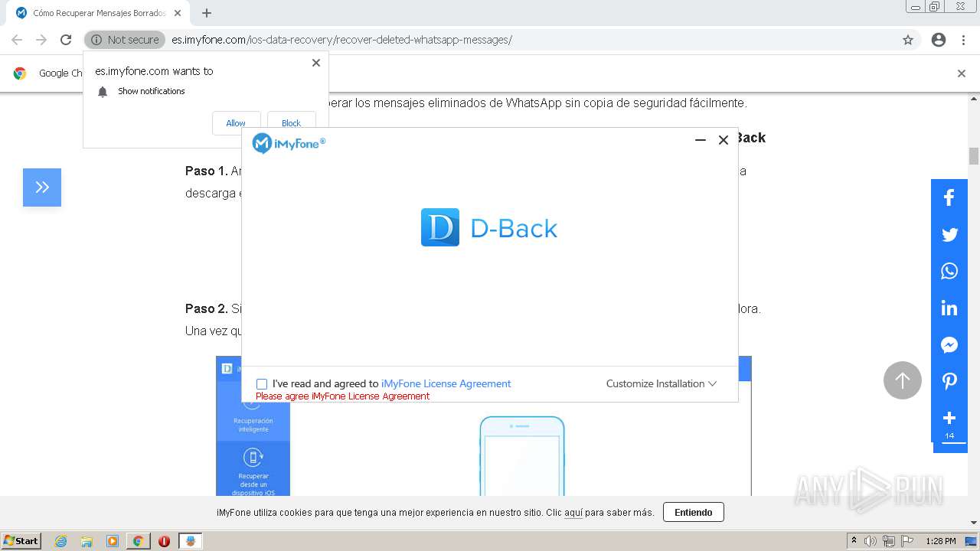Go forward in Chrome
The height and width of the screenshot is (551, 980).
41,40
